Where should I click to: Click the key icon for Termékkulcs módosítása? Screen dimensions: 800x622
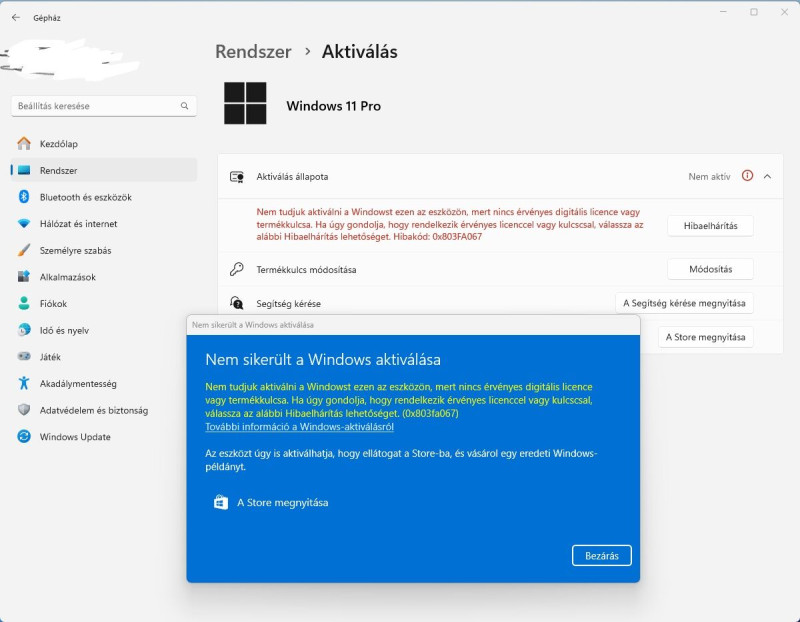237,269
